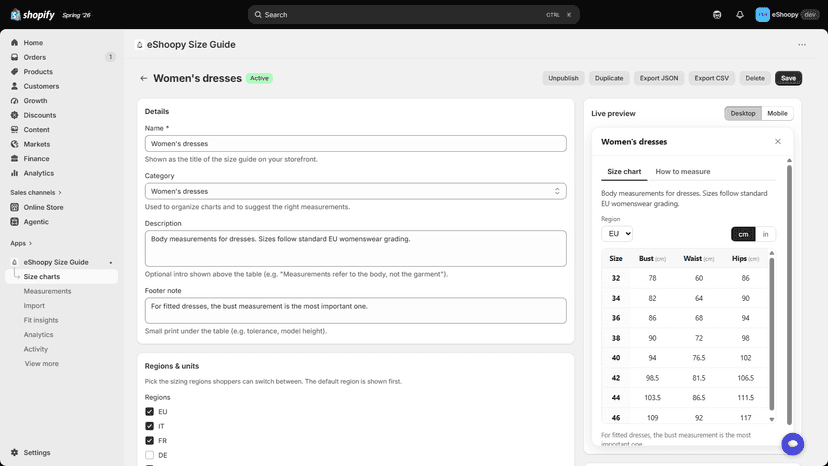Open the Growth icon in sidebar
828x466 pixels.
point(14,100)
